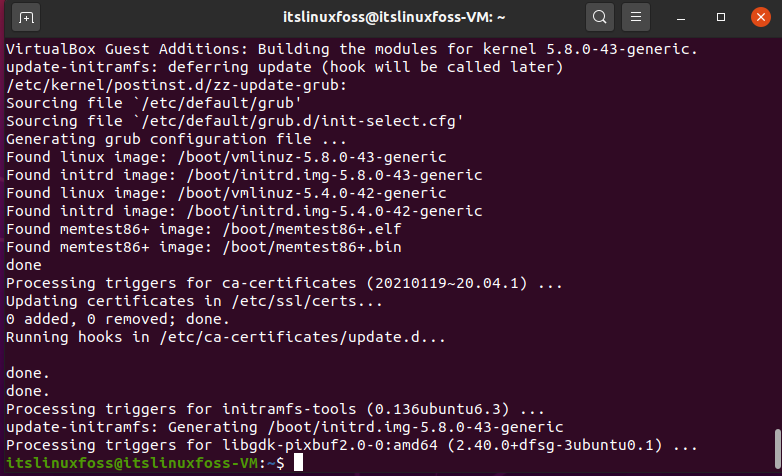Click the VirtualBox Guest Additions line

(352, 49)
